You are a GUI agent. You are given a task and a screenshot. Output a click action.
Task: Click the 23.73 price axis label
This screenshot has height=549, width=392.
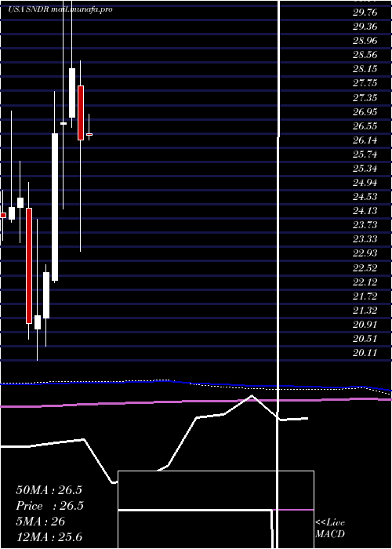click(x=365, y=225)
